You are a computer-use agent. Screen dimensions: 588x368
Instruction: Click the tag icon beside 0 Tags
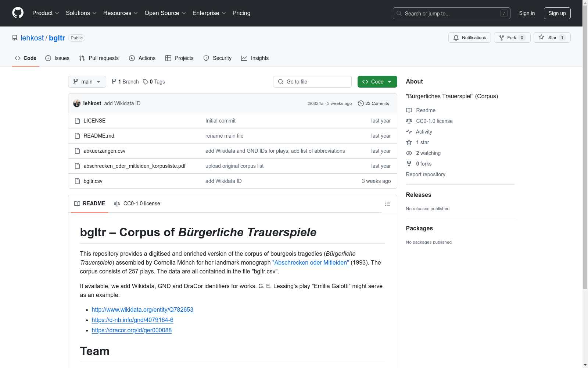pyautogui.click(x=146, y=82)
